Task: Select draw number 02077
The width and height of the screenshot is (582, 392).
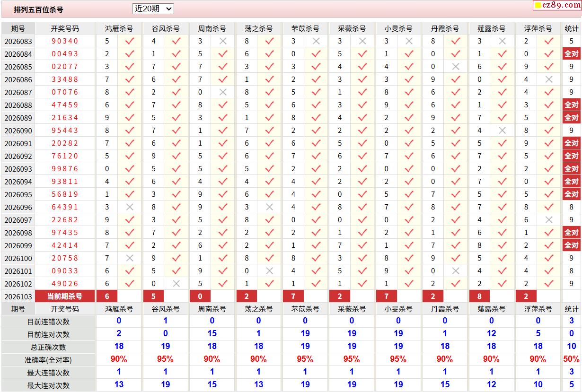Action: point(65,67)
